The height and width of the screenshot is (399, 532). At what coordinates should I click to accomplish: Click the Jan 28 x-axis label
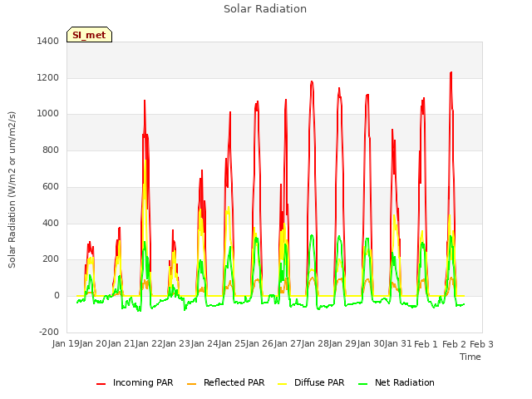[x=315, y=344]
